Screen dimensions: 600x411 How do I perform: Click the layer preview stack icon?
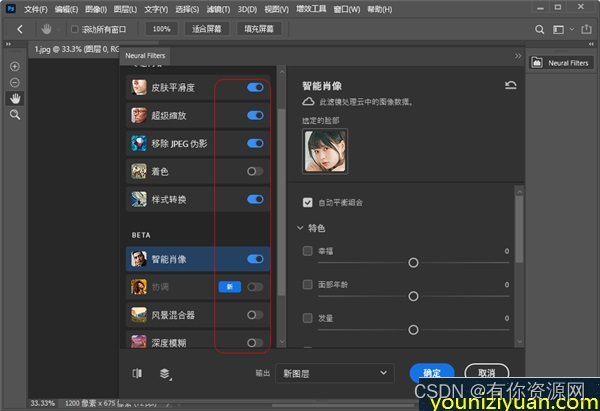tap(165, 373)
